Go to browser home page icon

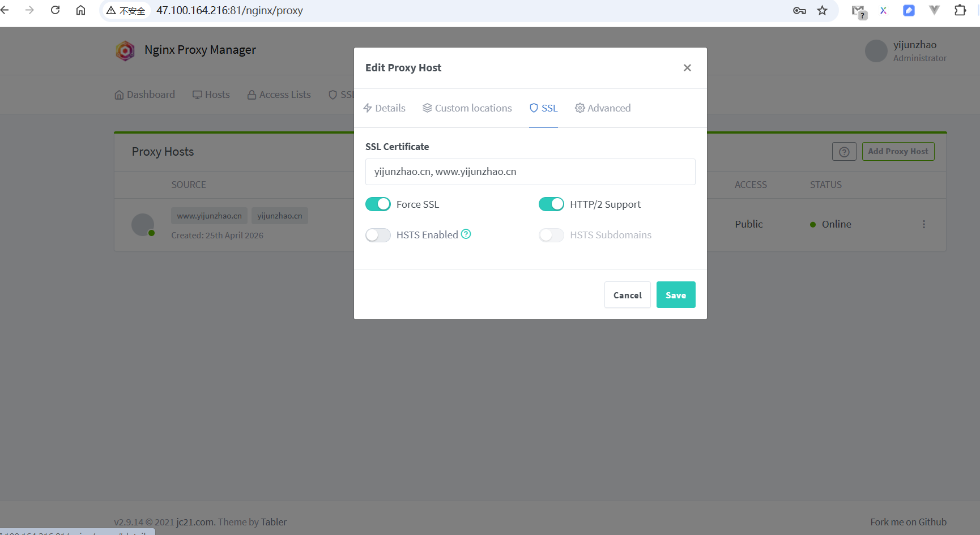coord(80,10)
